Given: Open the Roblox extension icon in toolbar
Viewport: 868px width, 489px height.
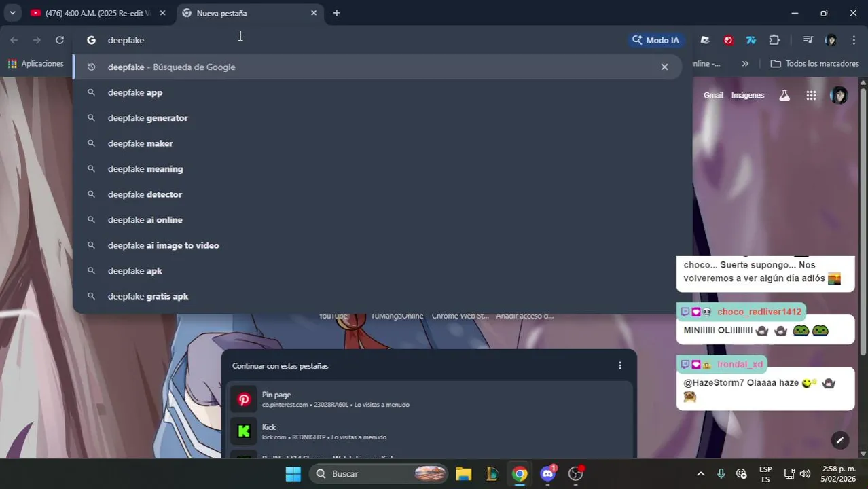Looking at the screenshot, I should point(705,40).
